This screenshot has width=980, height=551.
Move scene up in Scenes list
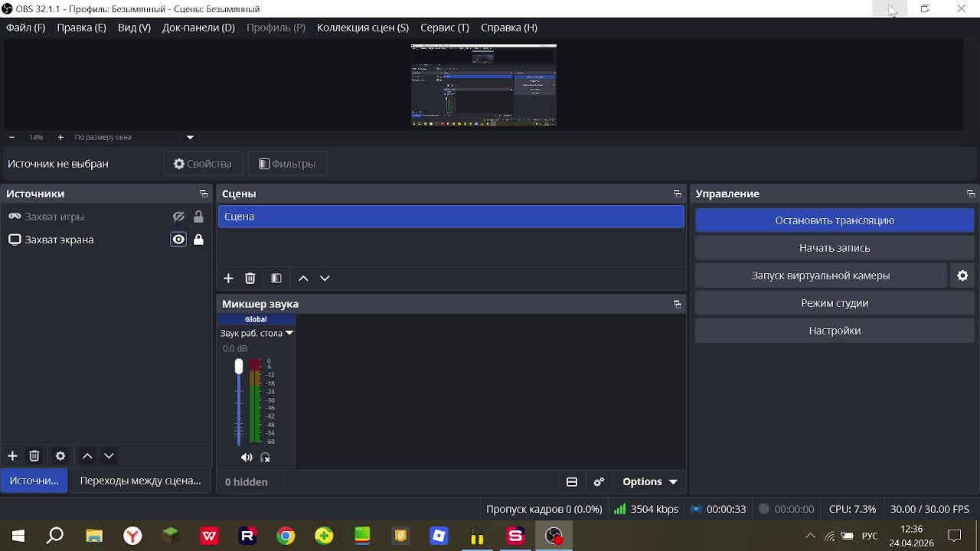pyautogui.click(x=303, y=278)
